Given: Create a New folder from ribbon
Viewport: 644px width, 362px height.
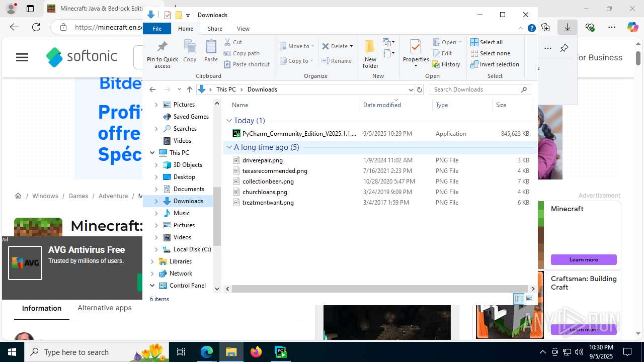Looking at the screenshot, I should point(370,54).
